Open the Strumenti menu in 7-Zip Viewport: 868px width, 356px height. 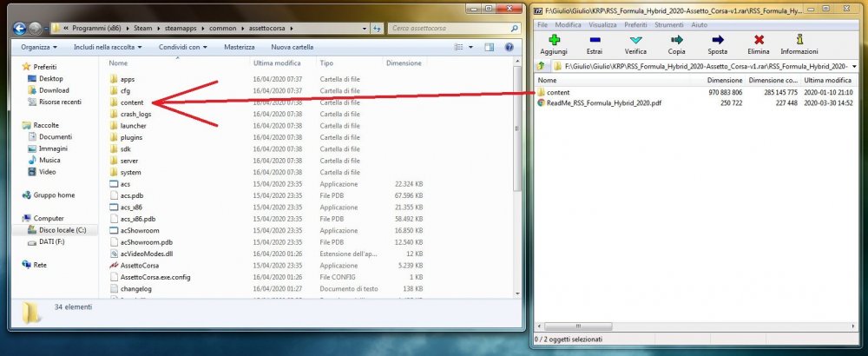tap(668, 25)
